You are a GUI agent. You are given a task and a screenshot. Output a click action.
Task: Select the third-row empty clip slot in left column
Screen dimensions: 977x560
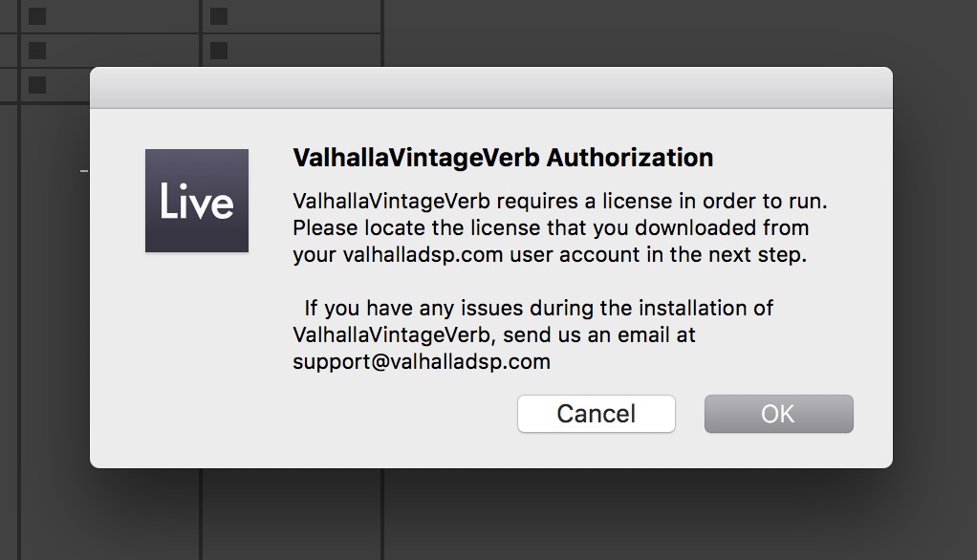[x=37, y=84]
